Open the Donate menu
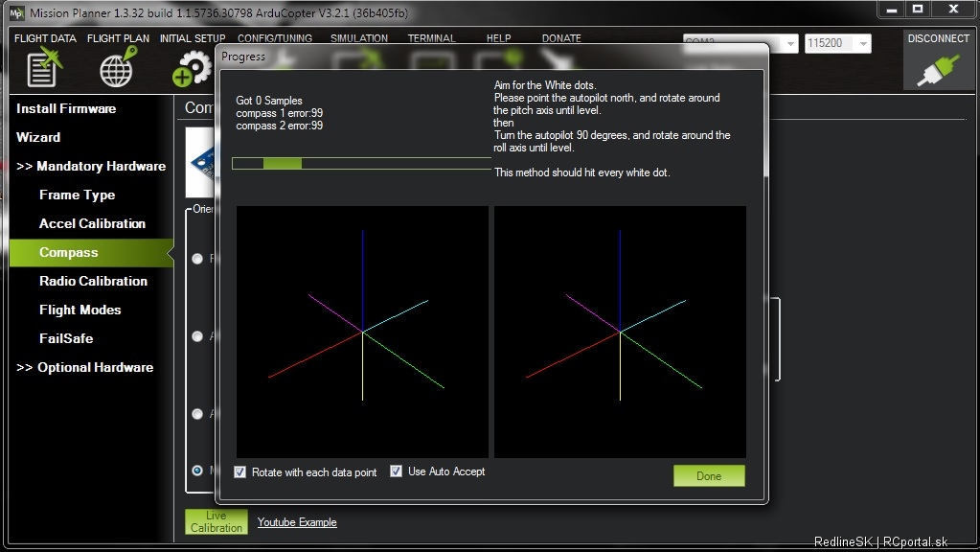The height and width of the screenshot is (552, 980). [561, 38]
